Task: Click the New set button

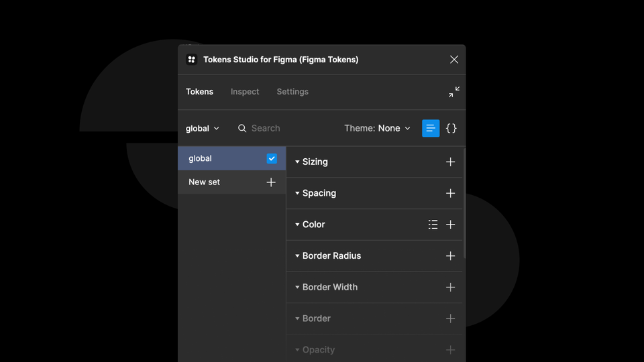Action: click(x=231, y=182)
